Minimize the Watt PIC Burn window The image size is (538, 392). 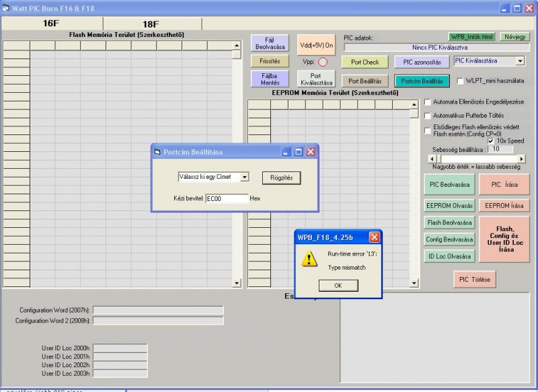point(504,8)
